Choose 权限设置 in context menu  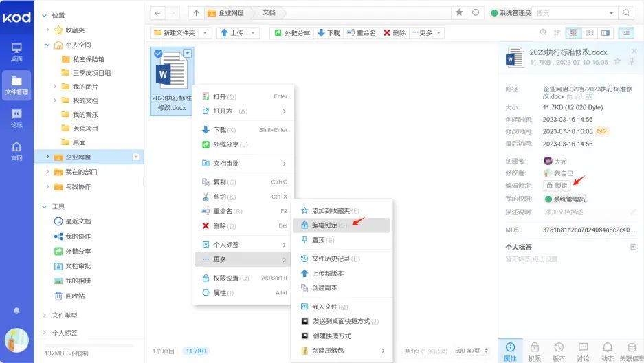click(x=245, y=278)
